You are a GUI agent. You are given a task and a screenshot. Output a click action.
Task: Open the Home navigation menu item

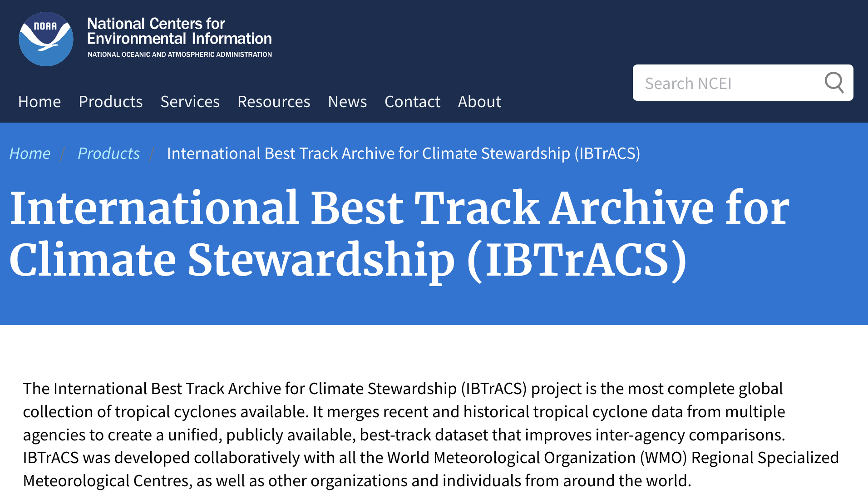coord(39,102)
